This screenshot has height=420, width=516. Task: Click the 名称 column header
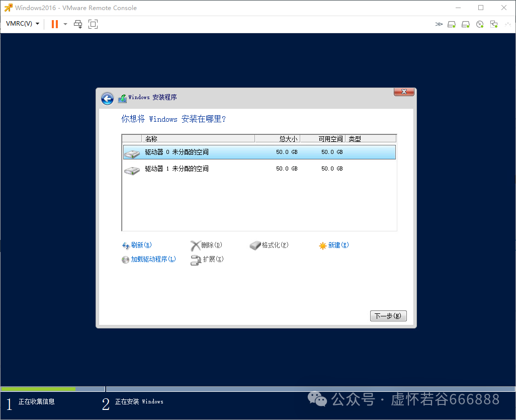(198, 138)
